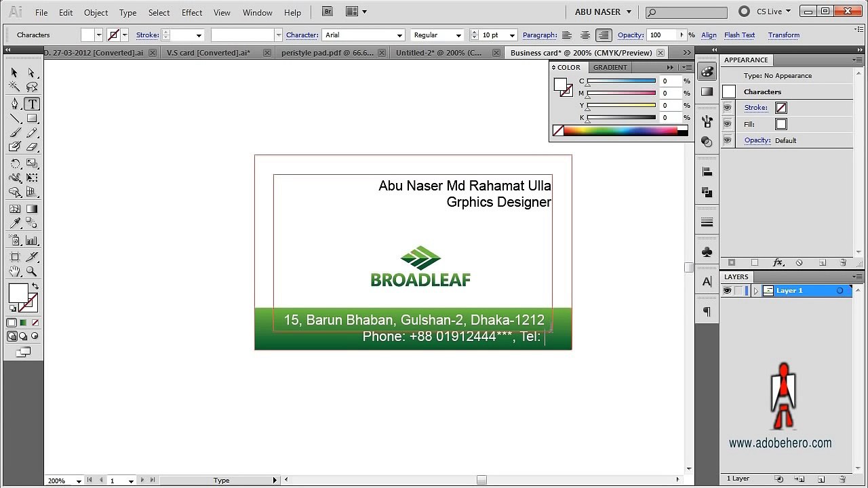Screen dimensions: 868x488
Task: Set paragraph alignment to center
Action: [x=585, y=35]
